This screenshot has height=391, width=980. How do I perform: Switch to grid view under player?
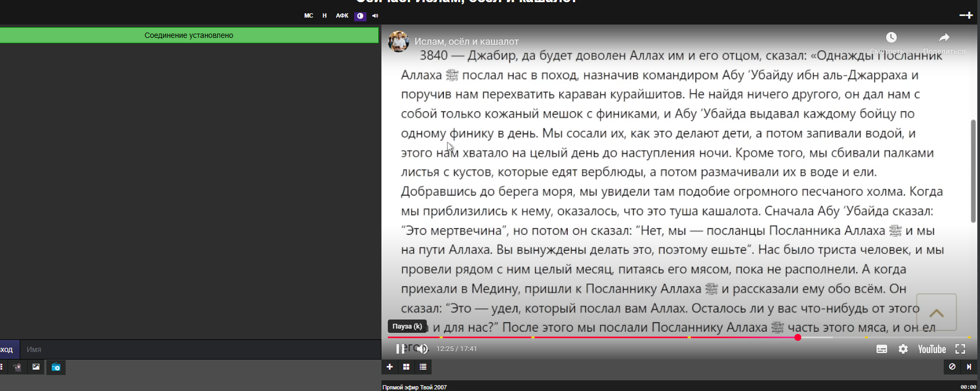(406, 367)
